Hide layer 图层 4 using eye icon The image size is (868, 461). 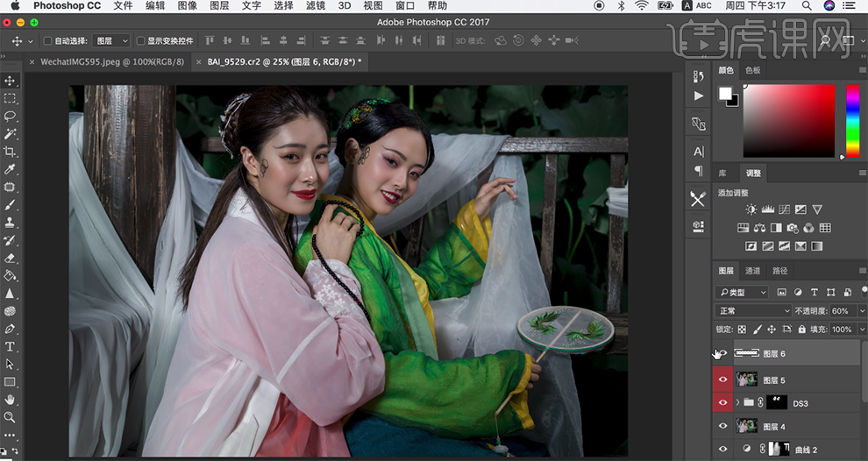722,426
